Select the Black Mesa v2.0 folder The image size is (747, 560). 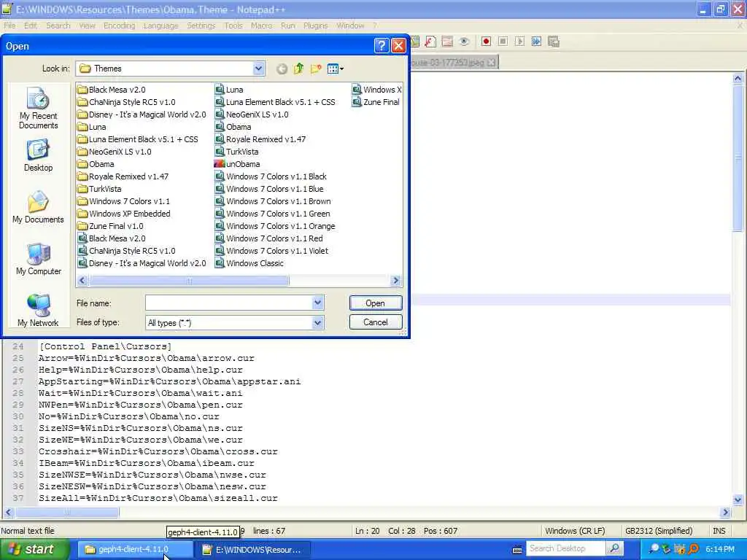(112, 90)
